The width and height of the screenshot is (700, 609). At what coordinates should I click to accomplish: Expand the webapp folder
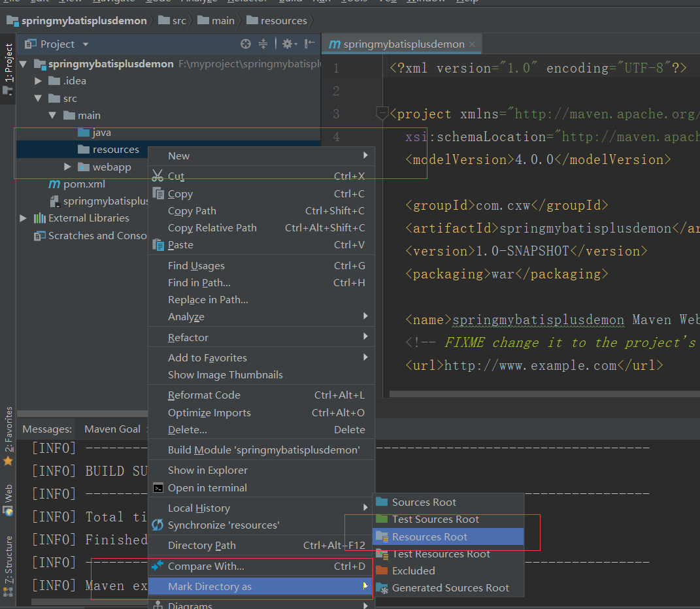tap(67, 167)
